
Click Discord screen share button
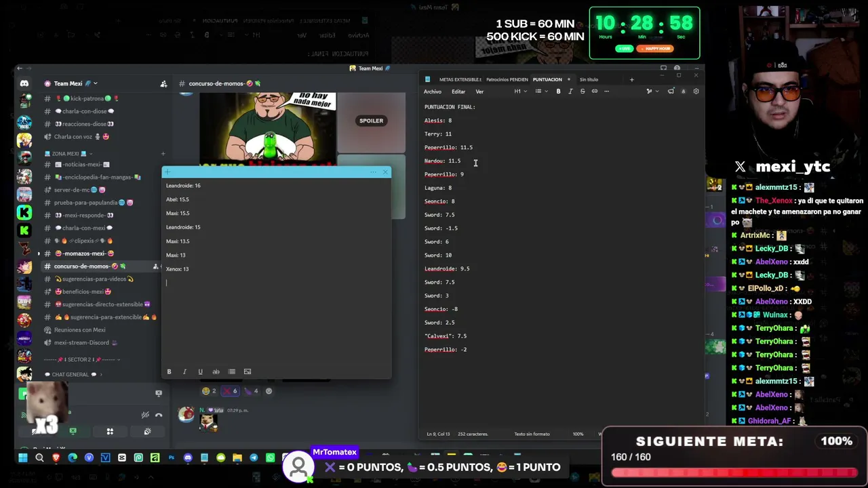pos(73,431)
